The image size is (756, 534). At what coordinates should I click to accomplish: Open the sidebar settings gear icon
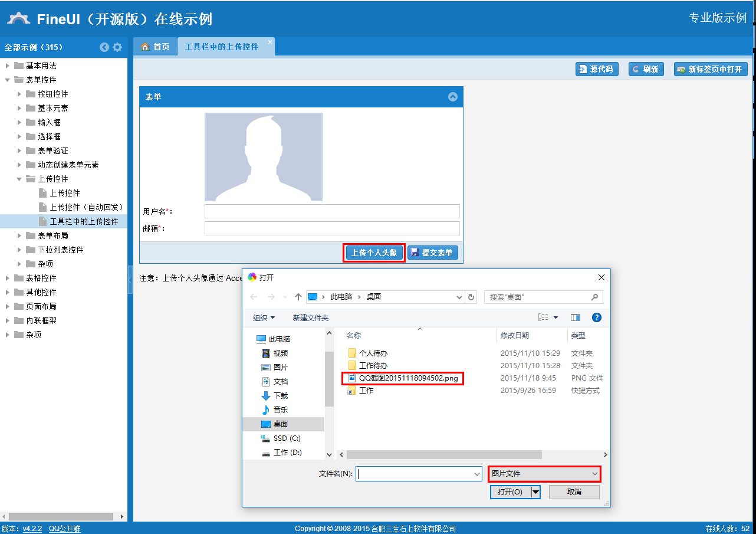[117, 47]
